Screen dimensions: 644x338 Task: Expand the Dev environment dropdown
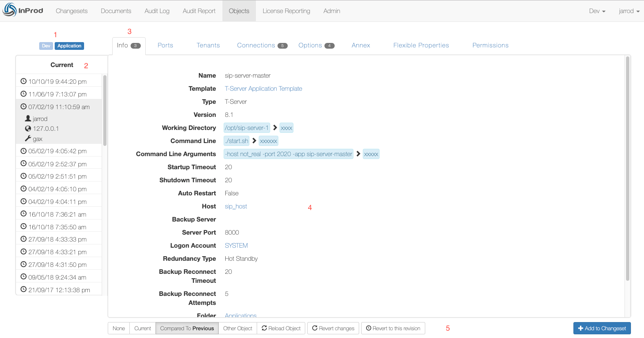(x=597, y=11)
